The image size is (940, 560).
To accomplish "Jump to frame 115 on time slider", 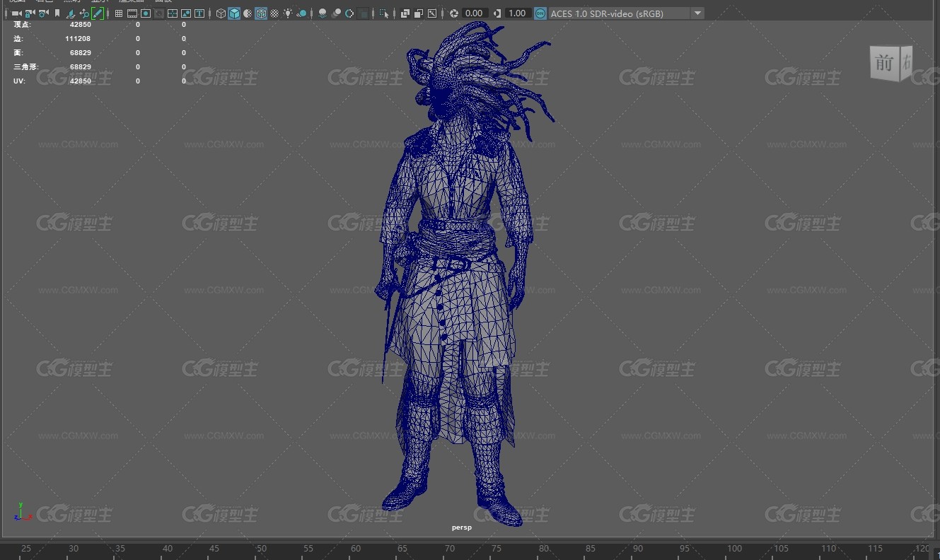I will [x=876, y=549].
